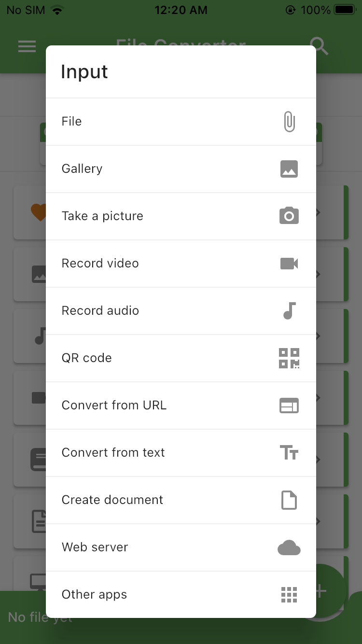
Task: Select the Gallery image icon
Action: pos(289,169)
